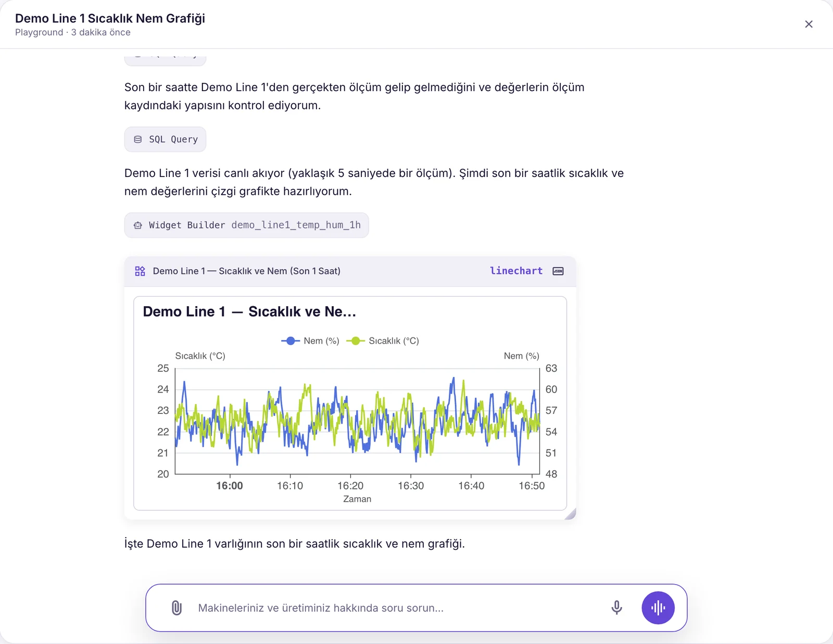Start voice mode with purple waveform button

pos(658,608)
